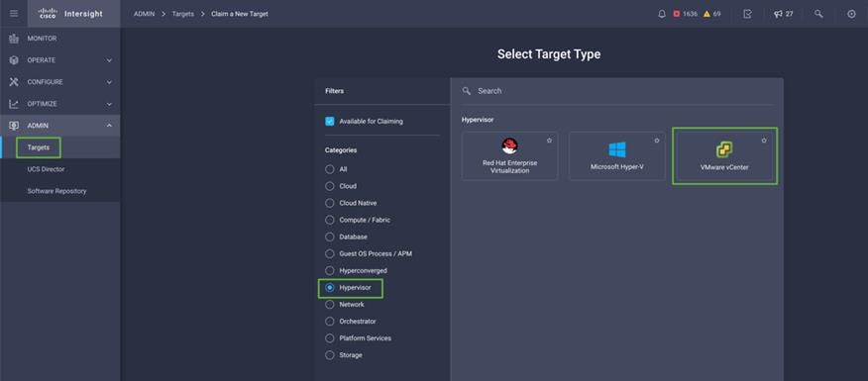Open the settings gear icon
Image resolution: width=868 pixels, height=381 pixels.
tap(851, 14)
